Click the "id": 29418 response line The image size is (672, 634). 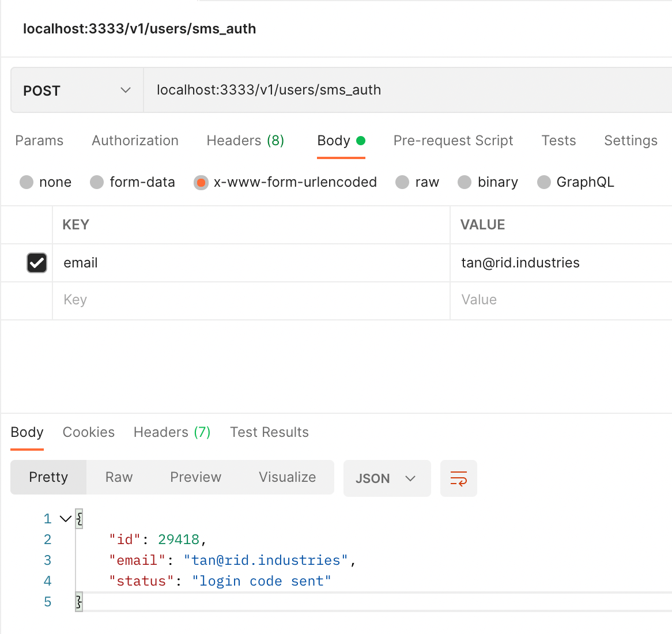(x=158, y=539)
